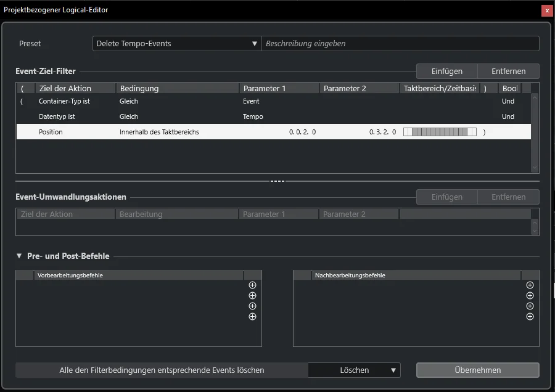
Task: Click the third plus icon under Nachbearbeitungsbefehle
Action: [x=530, y=306]
